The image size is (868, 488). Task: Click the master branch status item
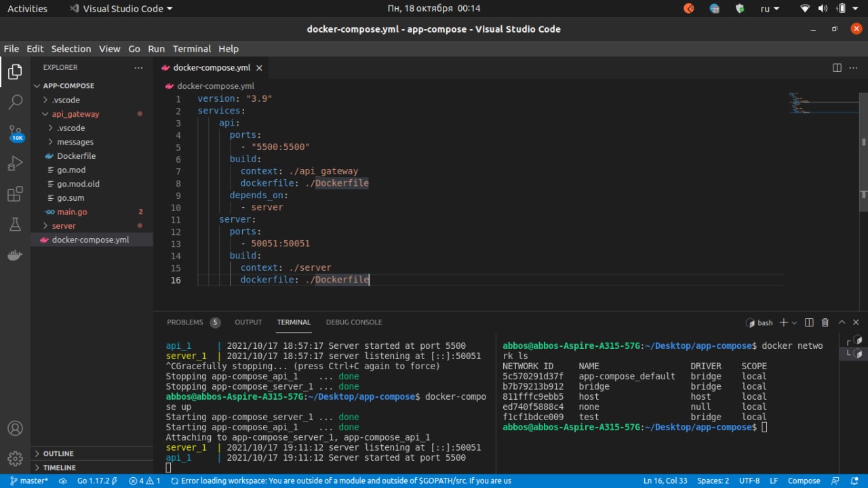click(29, 481)
